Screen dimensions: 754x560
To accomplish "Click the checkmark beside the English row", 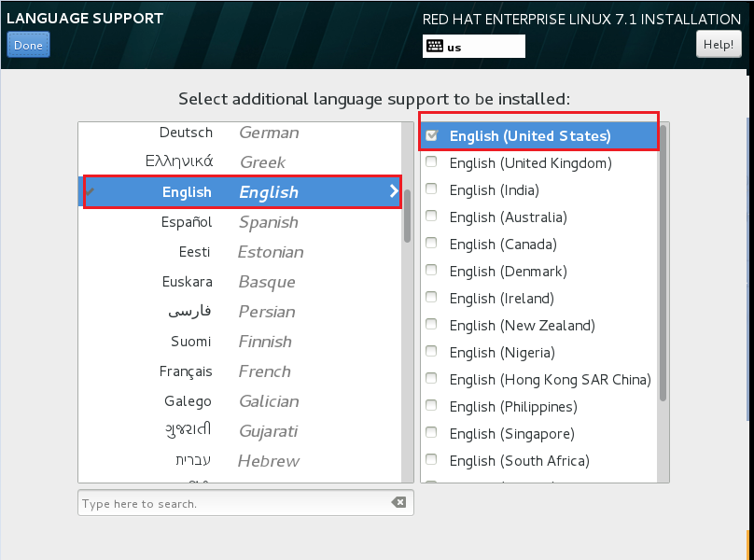I will (91, 191).
